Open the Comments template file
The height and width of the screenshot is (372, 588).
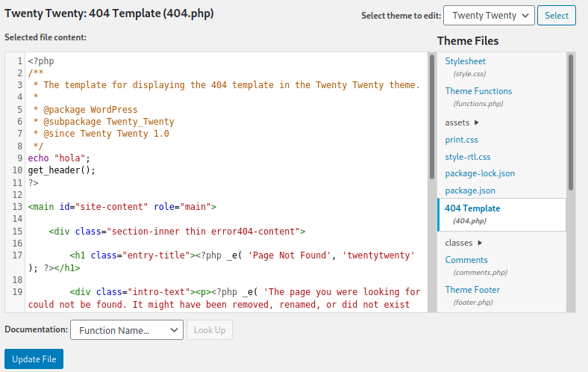pyautogui.click(x=466, y=260)
